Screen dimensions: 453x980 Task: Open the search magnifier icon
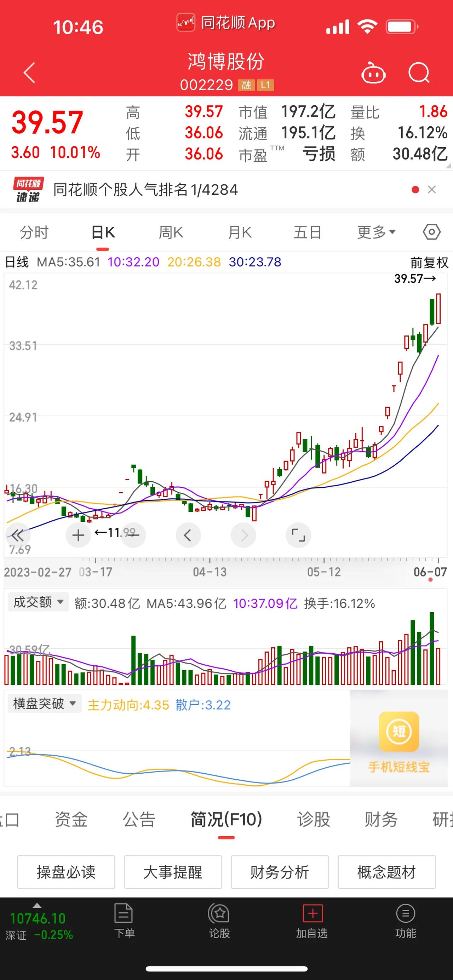(419, 72)
